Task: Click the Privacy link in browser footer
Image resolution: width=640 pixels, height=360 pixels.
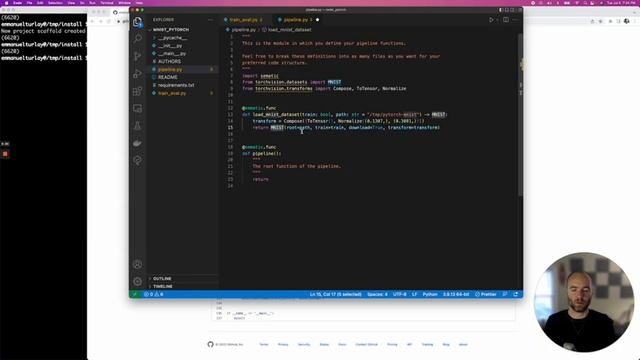Action: click(283, 344)
